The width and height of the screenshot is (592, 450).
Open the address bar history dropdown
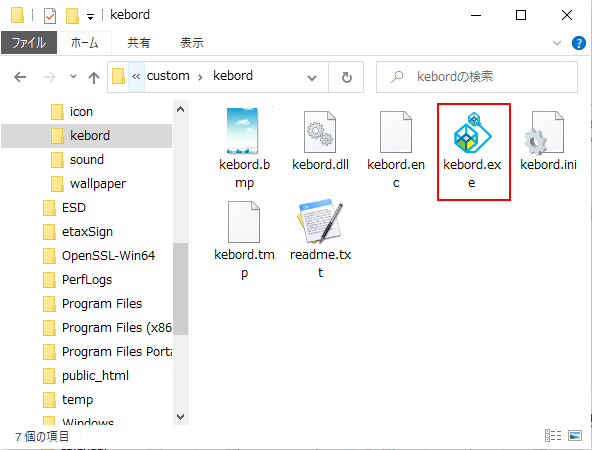(x=312, y=78)
